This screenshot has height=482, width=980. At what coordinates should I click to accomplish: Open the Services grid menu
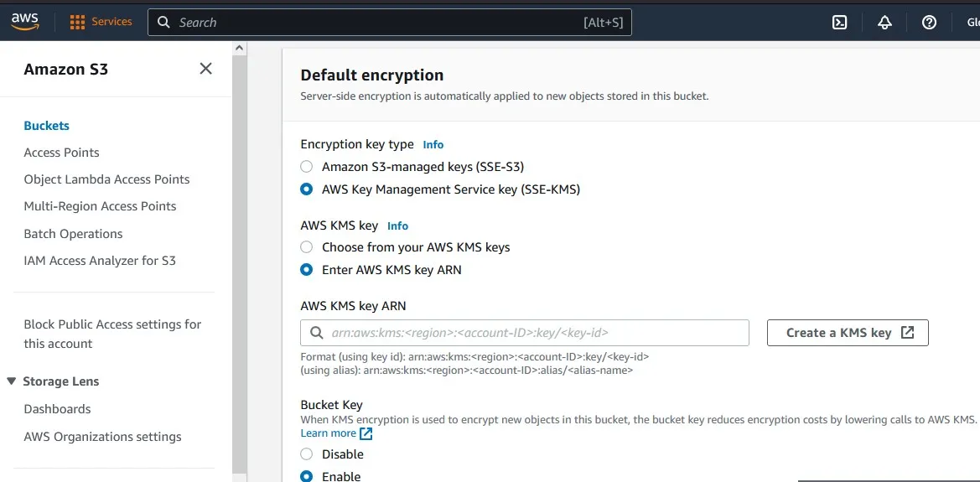point(78,23)
